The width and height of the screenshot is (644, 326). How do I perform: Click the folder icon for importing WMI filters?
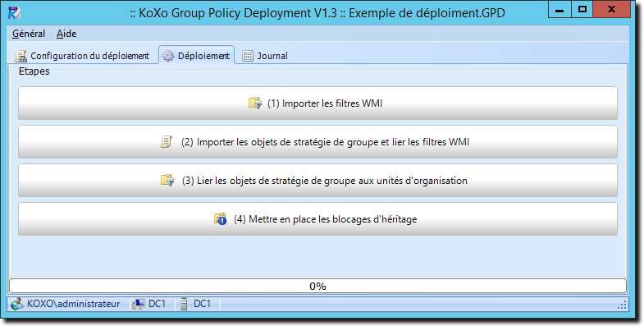tap(255, 103)
